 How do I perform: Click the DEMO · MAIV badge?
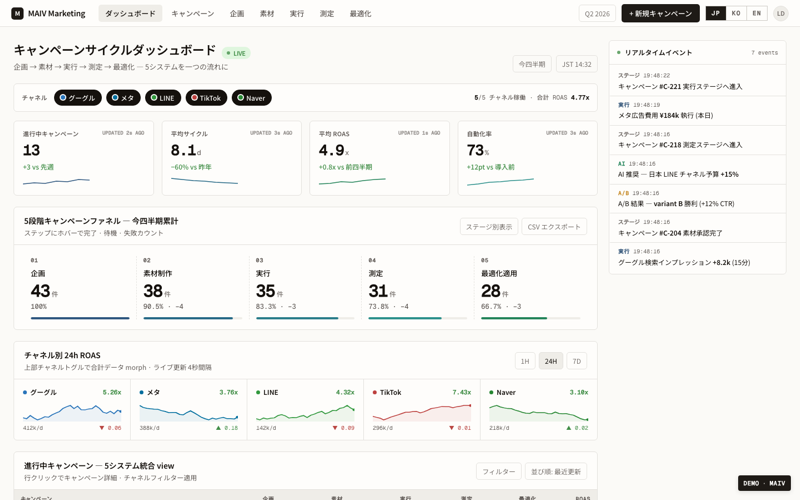764,483
